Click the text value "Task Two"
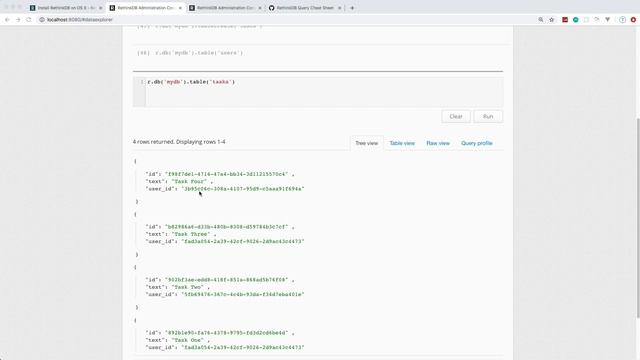The image size is (640, 360). tap(188, 287)
